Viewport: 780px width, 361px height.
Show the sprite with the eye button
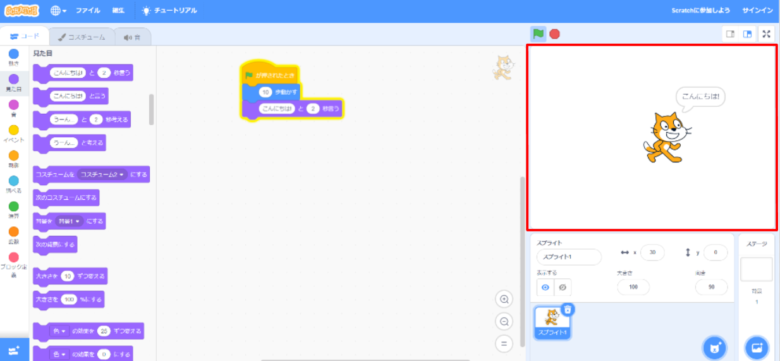(545, 287)
